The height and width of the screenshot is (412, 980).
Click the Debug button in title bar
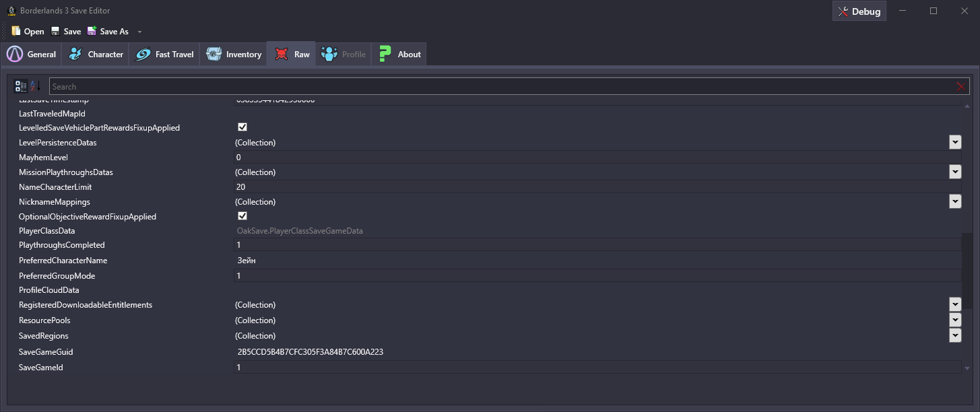(x=859, y=11)
